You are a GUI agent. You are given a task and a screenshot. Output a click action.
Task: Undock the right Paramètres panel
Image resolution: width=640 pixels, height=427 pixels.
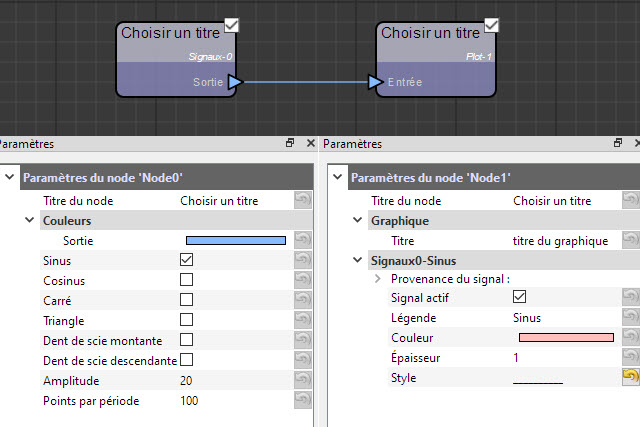[x=618, y=143]
